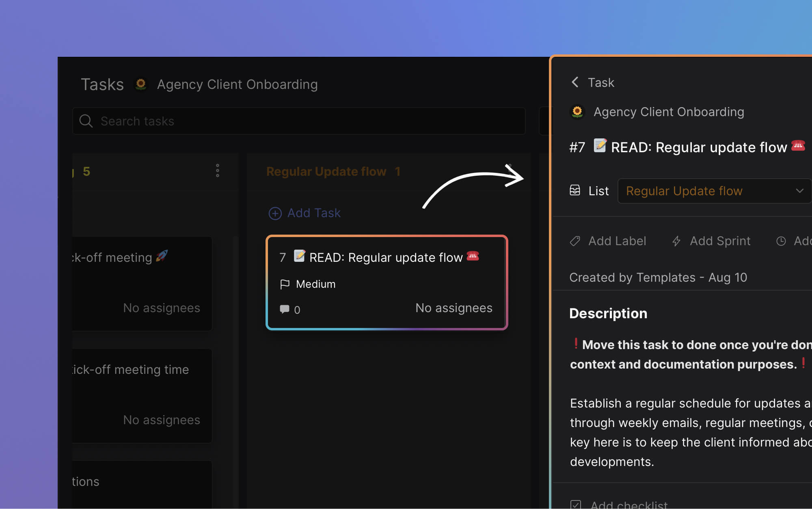Click the Add Task link
812x509 pixels.
[x=314, y=213]
